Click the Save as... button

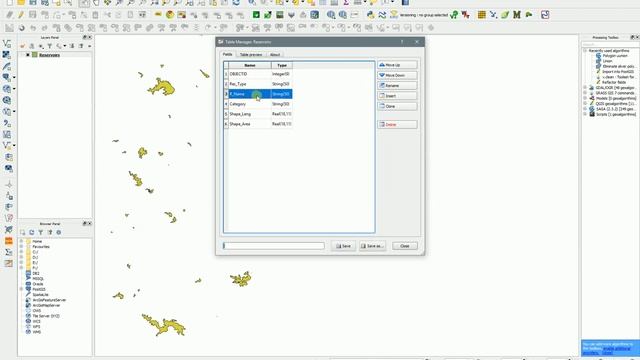(372, 246)
